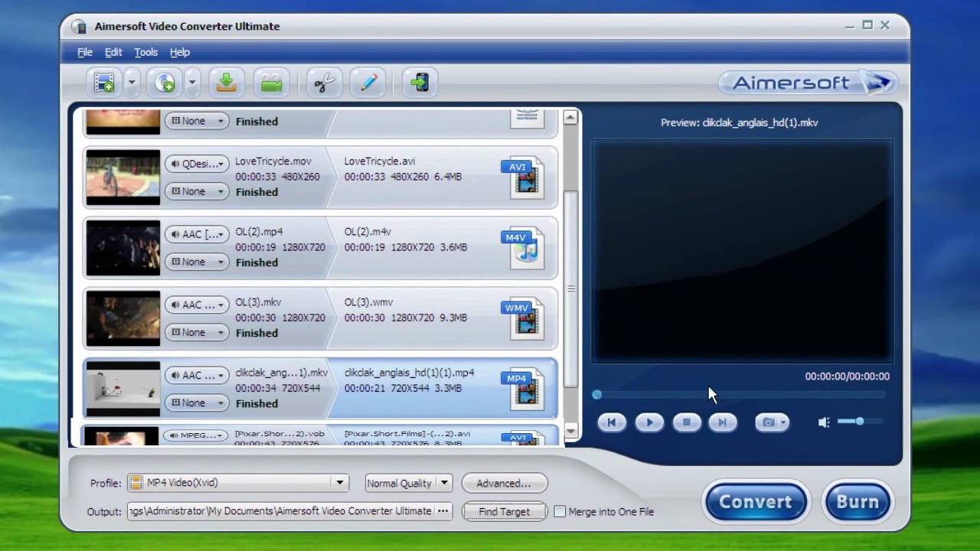Click output name clikclak_anglais_hd(1)(1).mp4

coord(410,373)
